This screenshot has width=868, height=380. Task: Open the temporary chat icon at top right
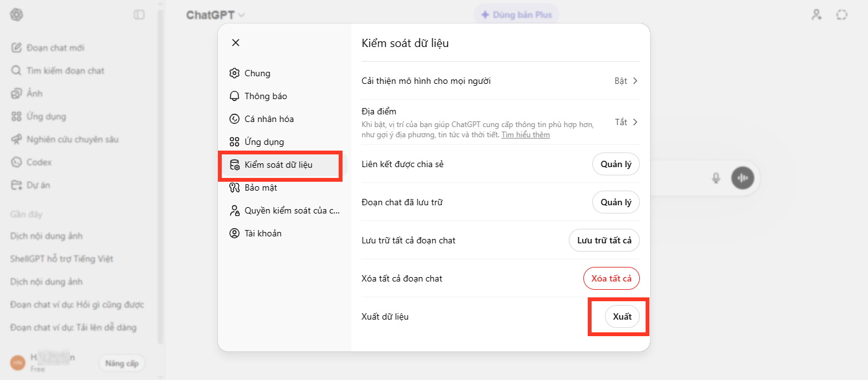coord(842,15)
